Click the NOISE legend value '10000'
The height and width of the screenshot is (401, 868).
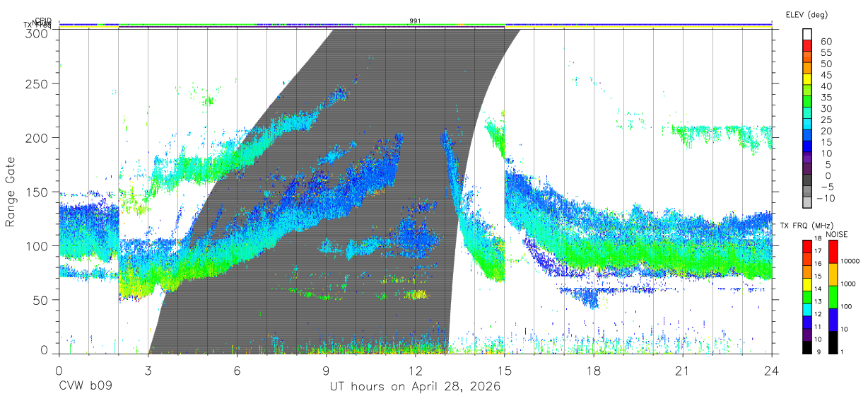(849, 262)
